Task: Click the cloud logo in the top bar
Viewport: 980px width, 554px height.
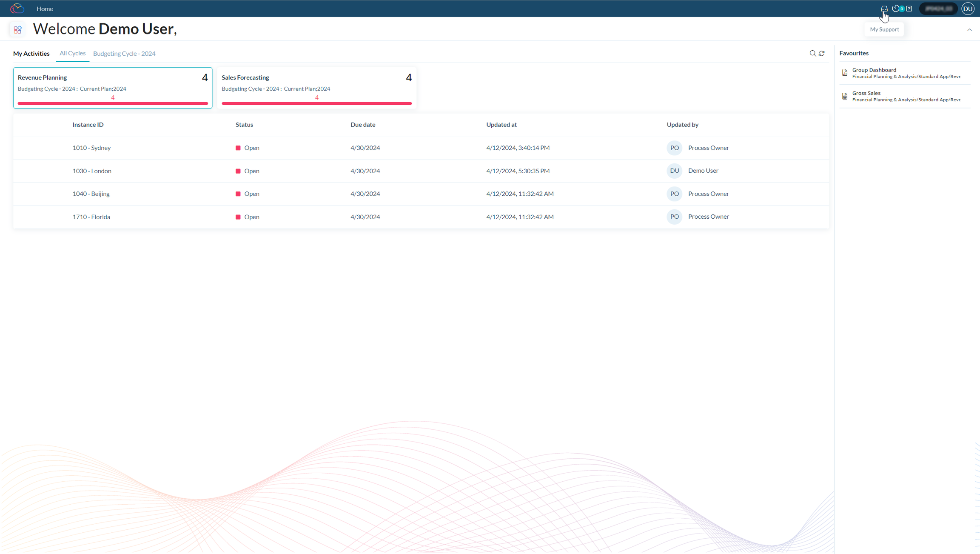Action: coord(17,8)
